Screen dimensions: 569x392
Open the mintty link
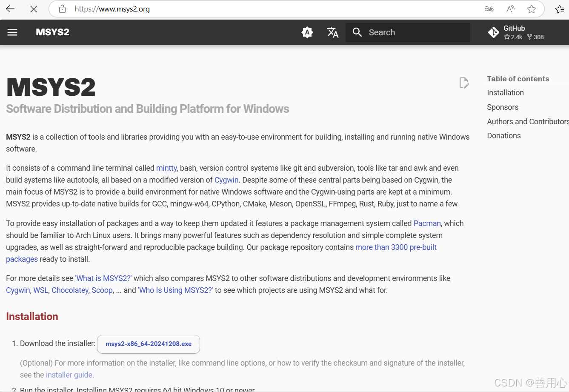[166, 168]
